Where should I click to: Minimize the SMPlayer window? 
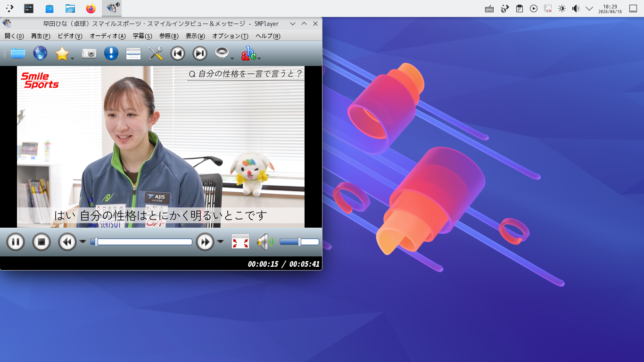pyautogui.click(x=293, y=24)
